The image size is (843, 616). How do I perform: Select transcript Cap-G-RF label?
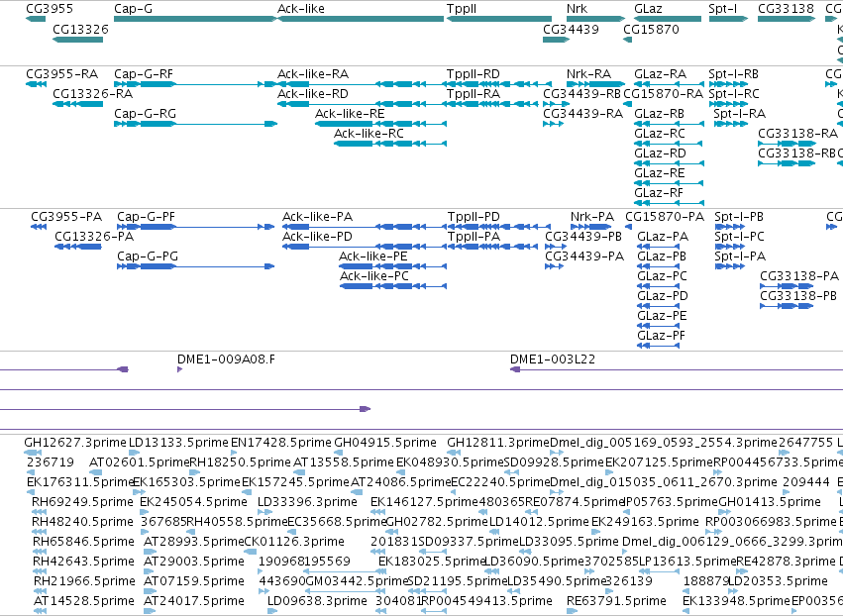[144, 73]
